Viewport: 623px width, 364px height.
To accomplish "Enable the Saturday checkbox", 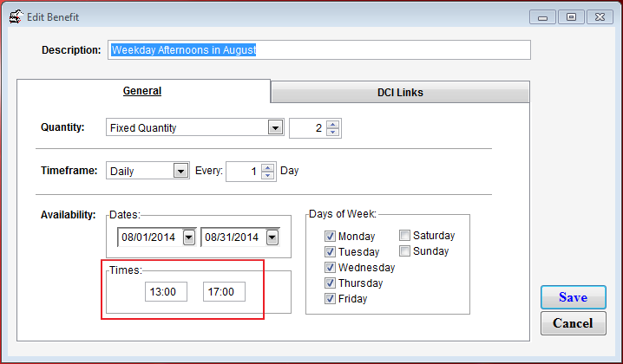I will [404, 235].
